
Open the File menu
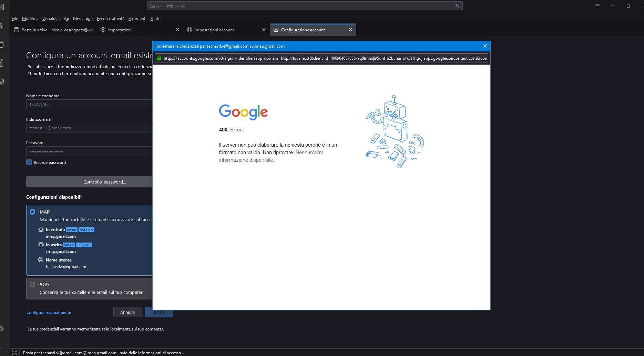click(15, 19)
